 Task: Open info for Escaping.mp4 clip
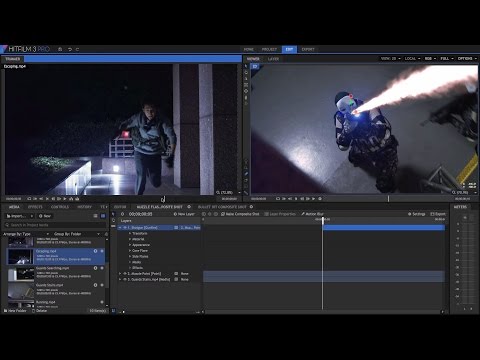95,251
